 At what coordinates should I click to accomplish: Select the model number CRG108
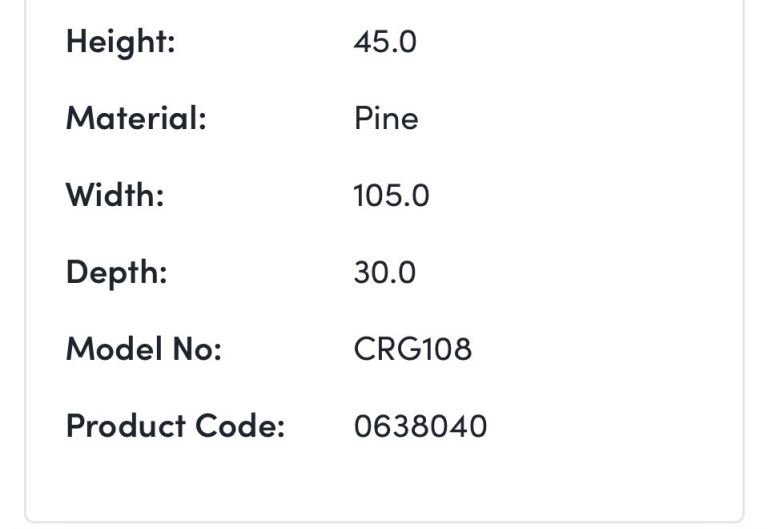pyautogui.click(x=412, y=349)
